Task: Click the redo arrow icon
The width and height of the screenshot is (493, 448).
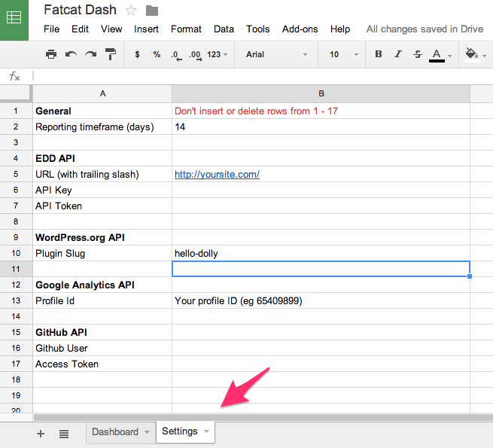Action: pyautogui.click(x=91, y=54)
